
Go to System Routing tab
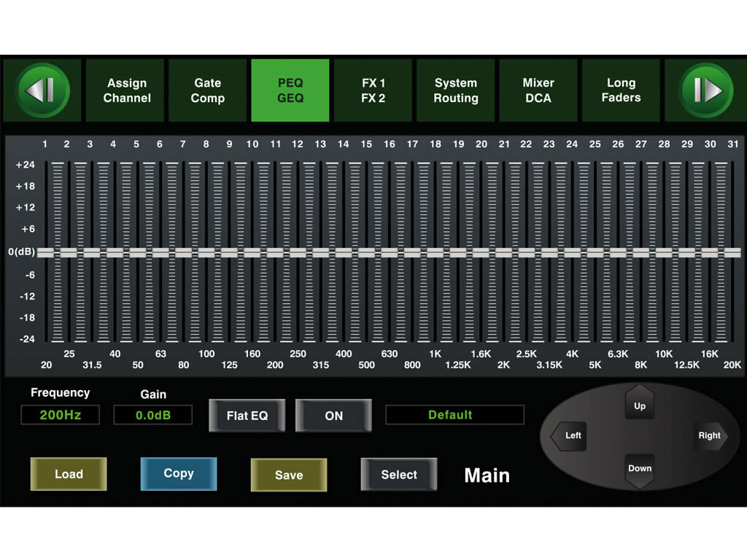[x=456, y=90]
